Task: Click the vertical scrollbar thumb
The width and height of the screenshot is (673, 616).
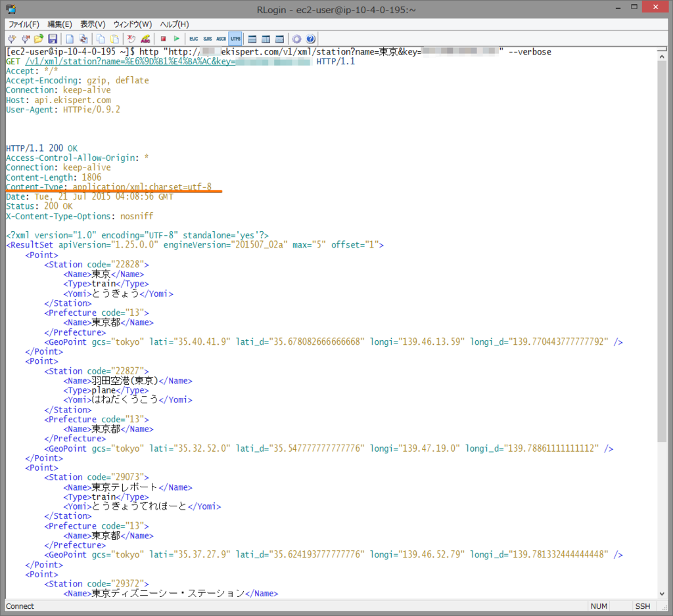Action: click(661, 252)
